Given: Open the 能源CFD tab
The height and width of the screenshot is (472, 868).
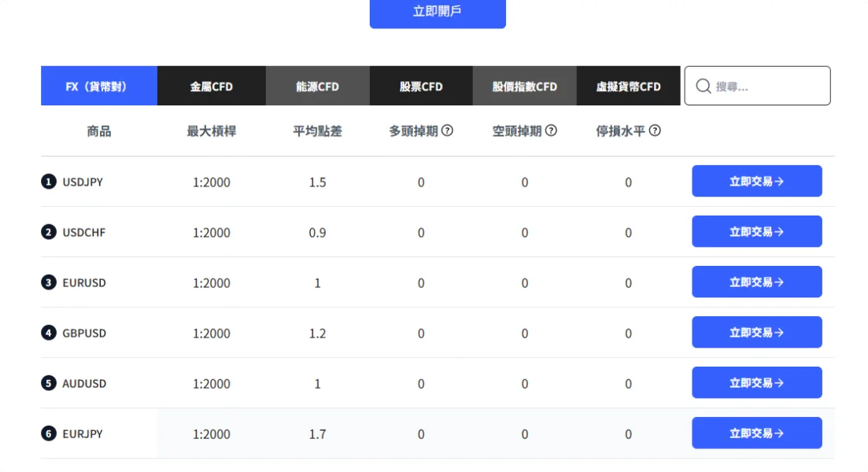Looking at the screenshot, I should point(318,86).
